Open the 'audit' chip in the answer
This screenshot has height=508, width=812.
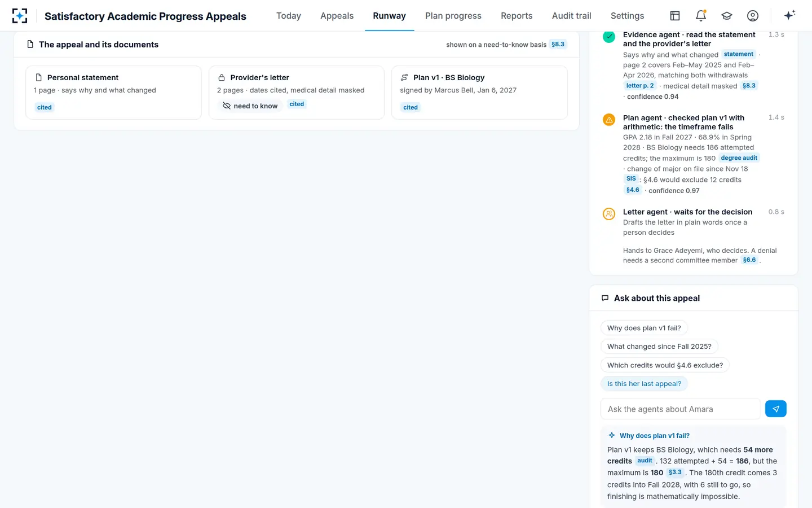tap(645, 461)
